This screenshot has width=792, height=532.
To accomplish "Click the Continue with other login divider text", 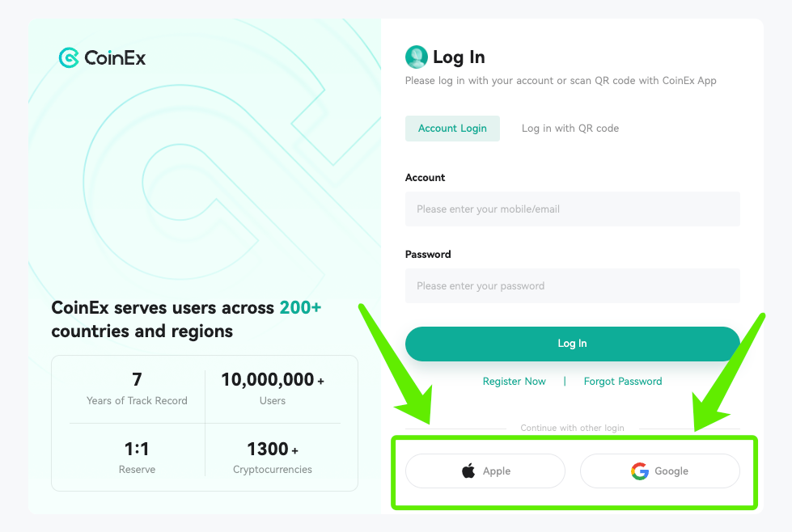I will pos(572,428).
